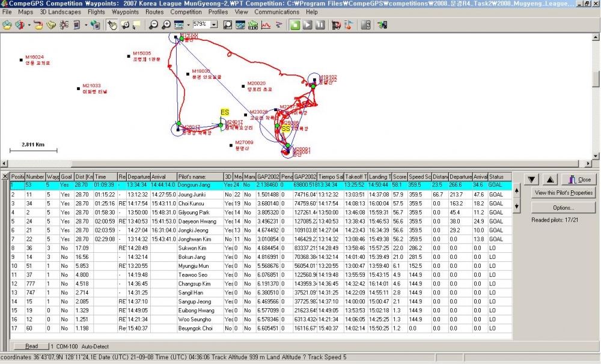
Task: Click the zoom out magnifier icon
Action: click(x=153, y=25)
